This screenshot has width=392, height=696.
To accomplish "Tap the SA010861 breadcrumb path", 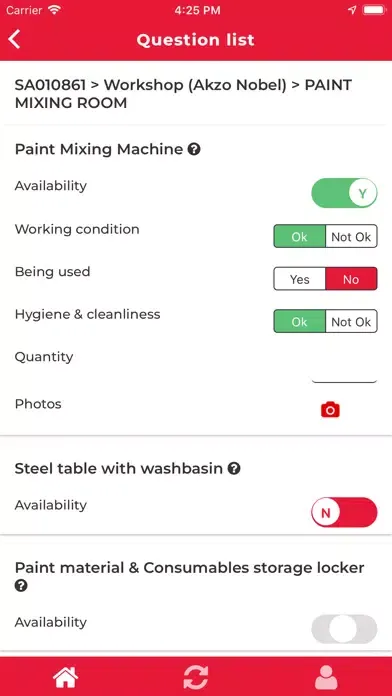I will [183, 94].
